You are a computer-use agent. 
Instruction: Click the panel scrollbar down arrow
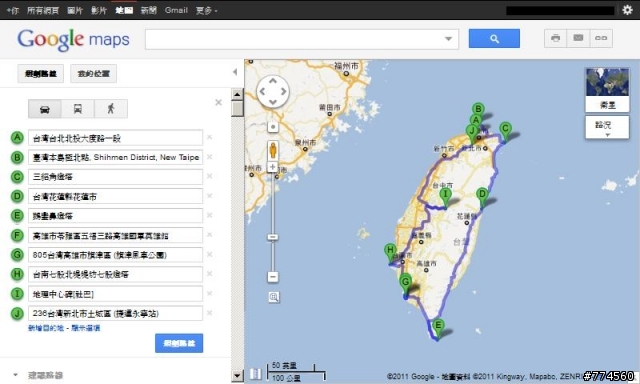[x=237, y=375]
